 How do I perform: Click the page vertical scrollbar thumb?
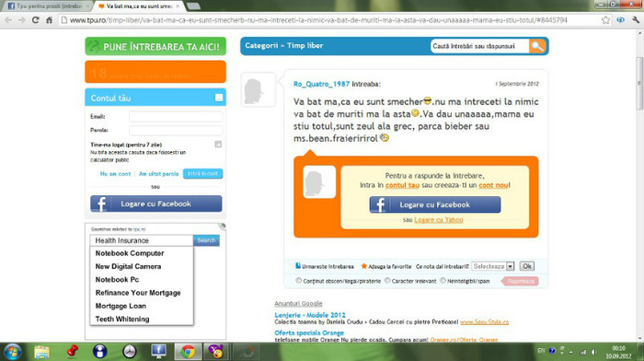639,84
